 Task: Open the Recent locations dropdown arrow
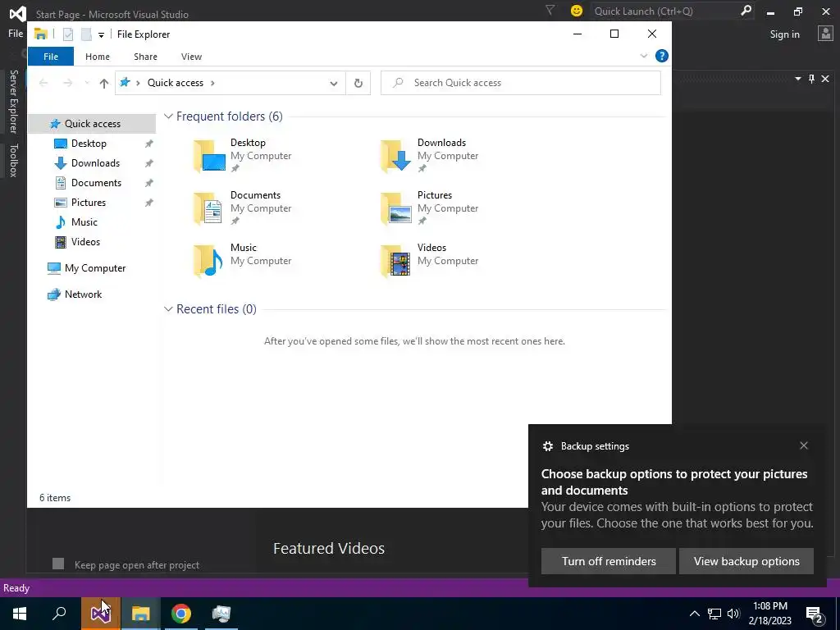click(x=87, y=83)
